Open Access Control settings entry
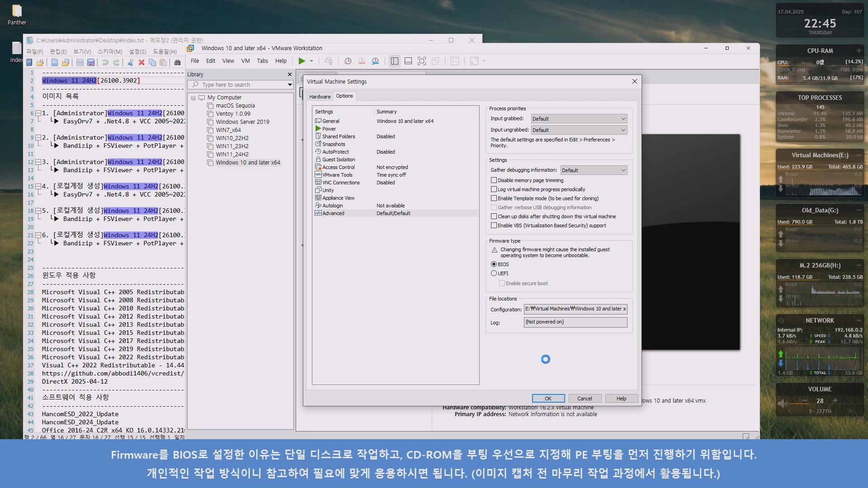Viewport: 868px width, 488px height. click(338, 167)
